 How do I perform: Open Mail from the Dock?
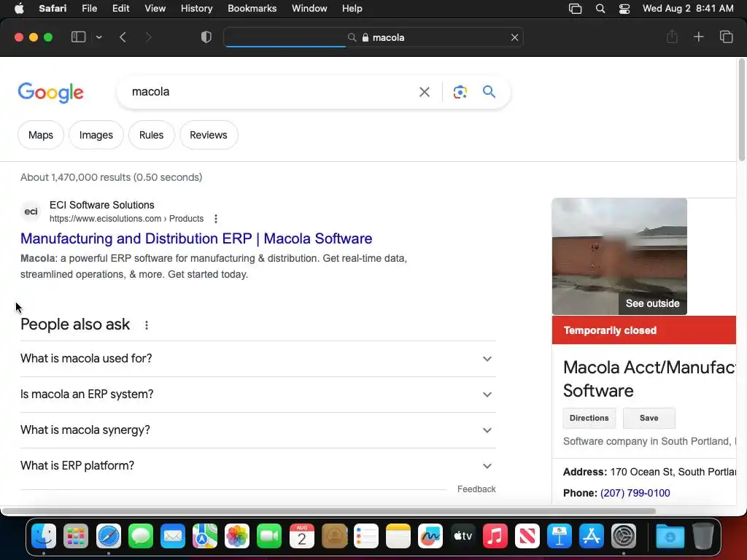coord(172,536)
